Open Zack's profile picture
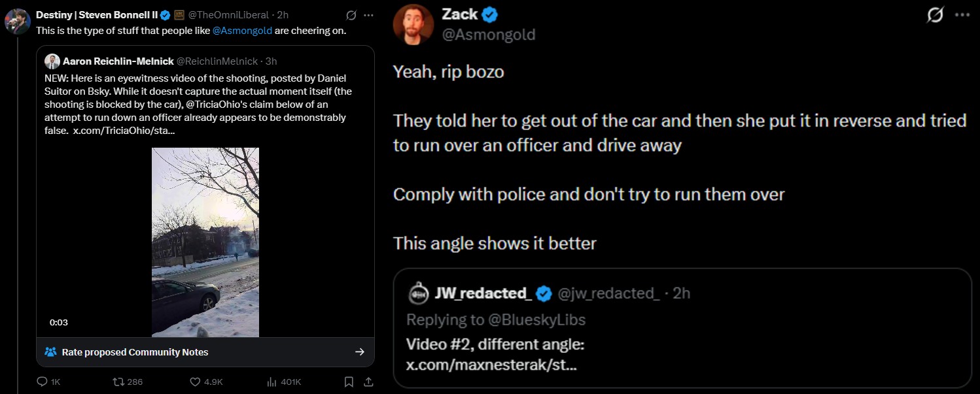 (413, 24)
